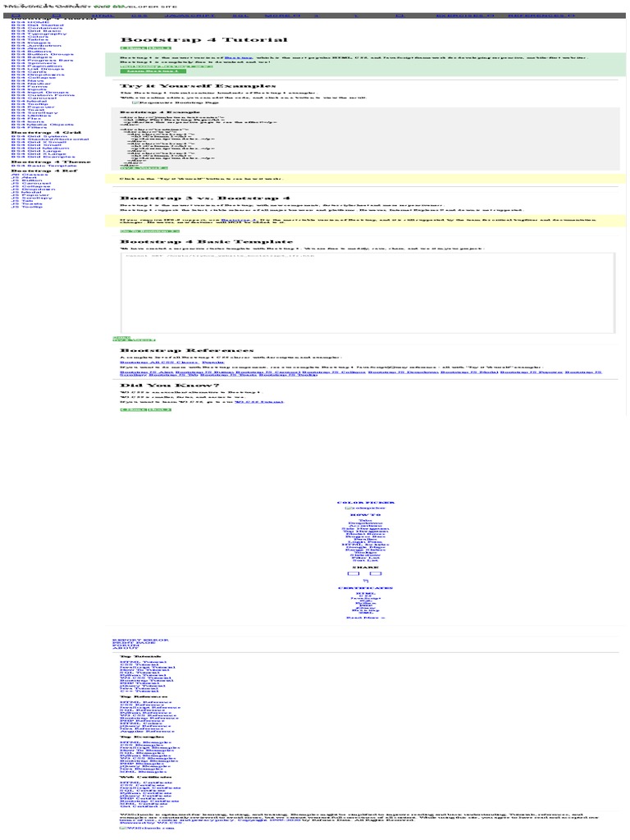Click the right share box under SHARE

(376, 573)
